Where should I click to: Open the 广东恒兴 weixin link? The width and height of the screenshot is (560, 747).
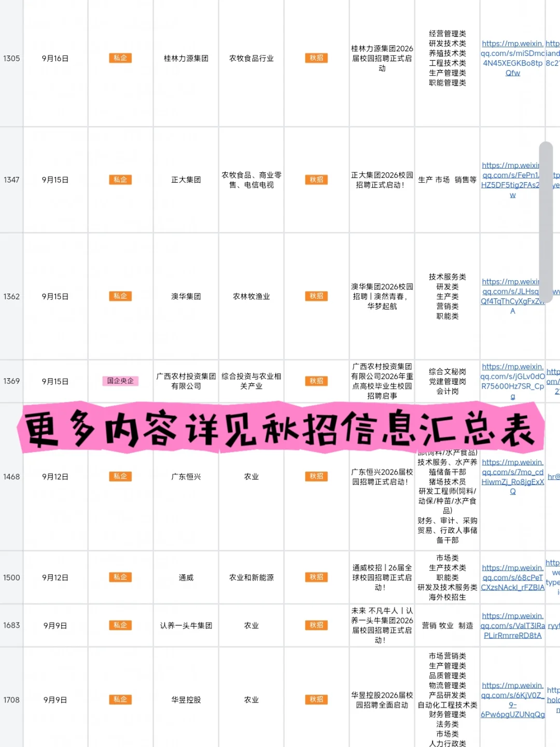(x=512, y=477)
